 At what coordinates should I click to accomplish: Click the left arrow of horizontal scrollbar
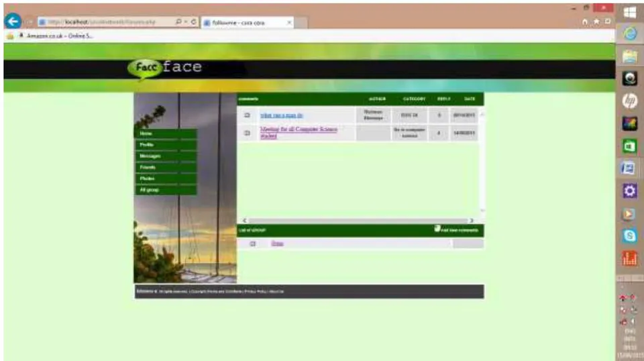(x=244, y=221)
